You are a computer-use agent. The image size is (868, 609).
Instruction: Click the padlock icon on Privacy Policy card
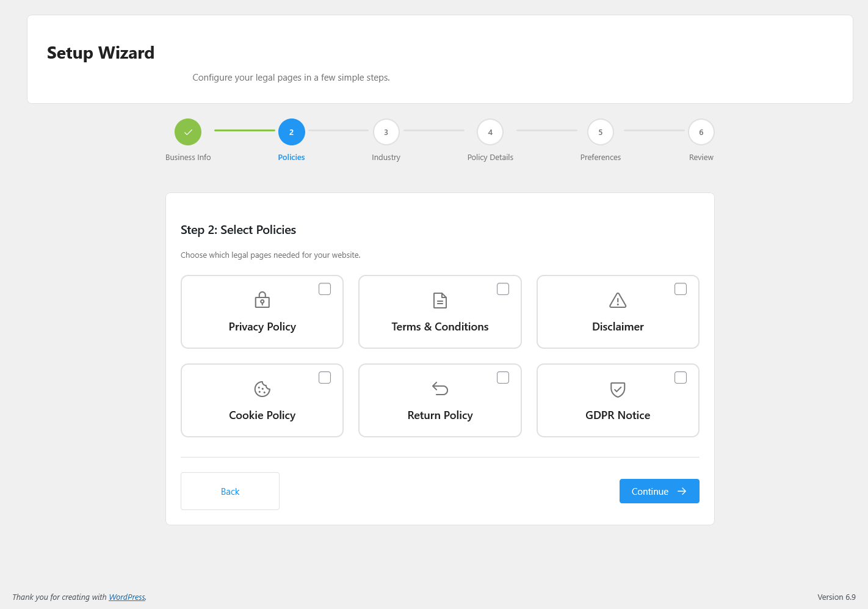tap(262, 300)
